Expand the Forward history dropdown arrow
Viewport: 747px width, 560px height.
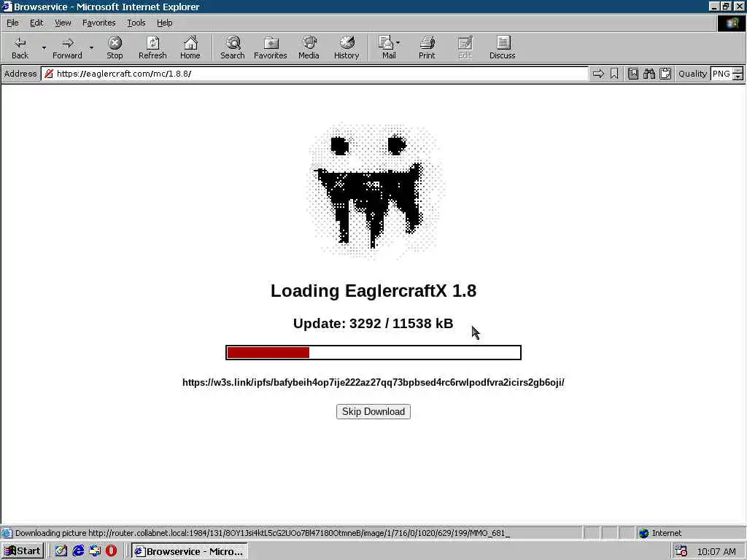tap(91, 47)
